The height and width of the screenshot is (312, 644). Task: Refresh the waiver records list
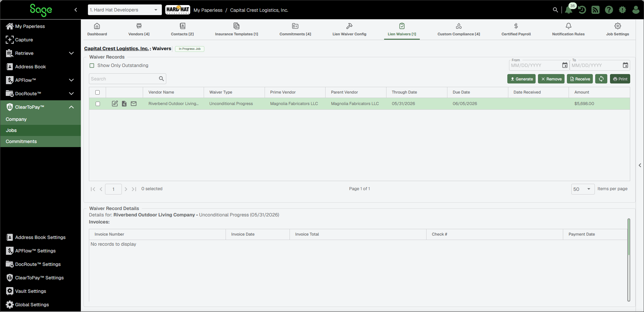601,79
